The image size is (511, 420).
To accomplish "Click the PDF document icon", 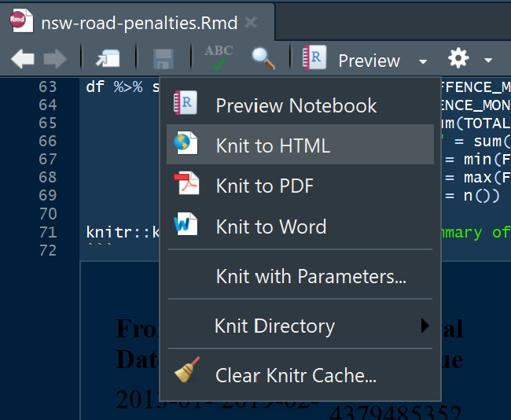I will point(186,183).
